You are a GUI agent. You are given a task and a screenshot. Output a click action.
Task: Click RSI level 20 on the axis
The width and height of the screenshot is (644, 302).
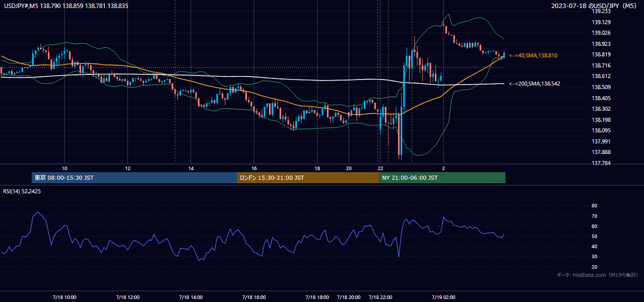coord(595,267)
